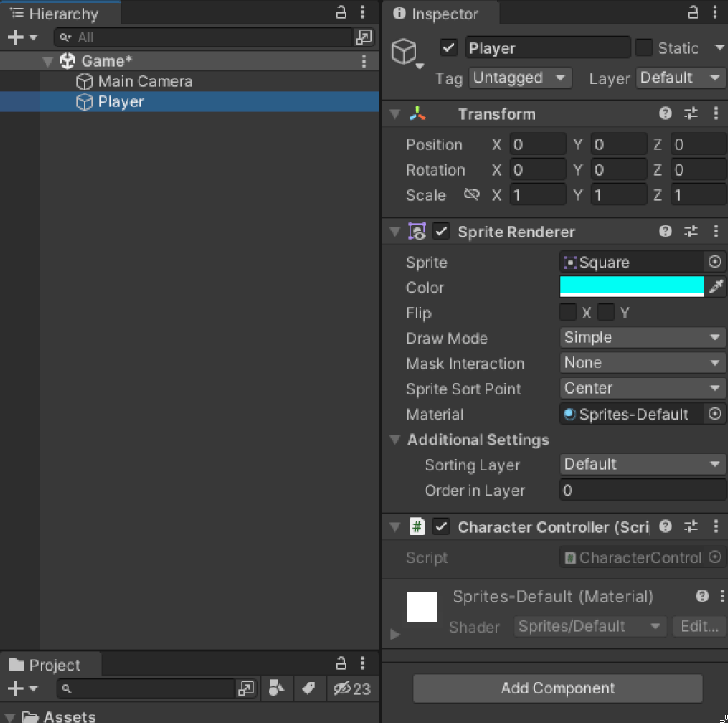The image size is (728, 723).
Task: Uncheck the Character Controller script checkbox
Action: pos(441,526)
